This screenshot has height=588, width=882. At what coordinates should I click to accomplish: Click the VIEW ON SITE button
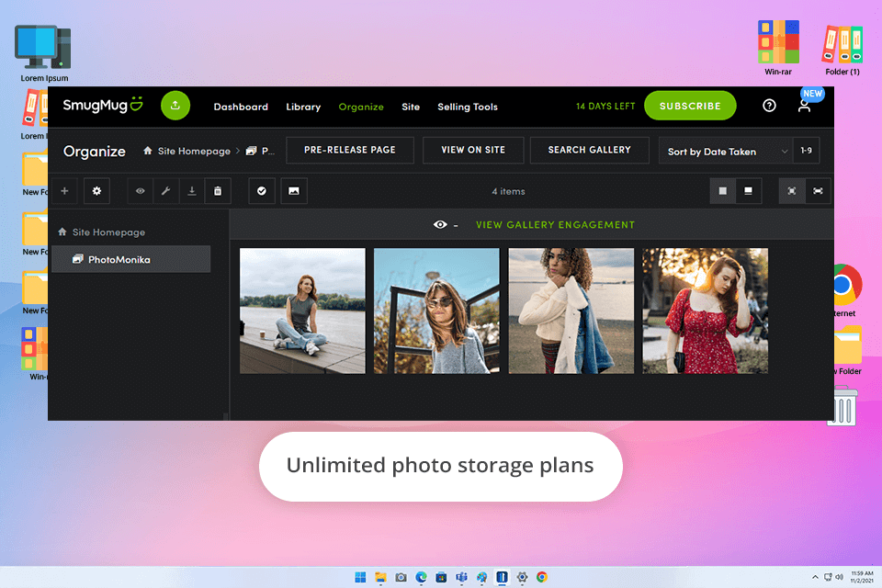473,151
